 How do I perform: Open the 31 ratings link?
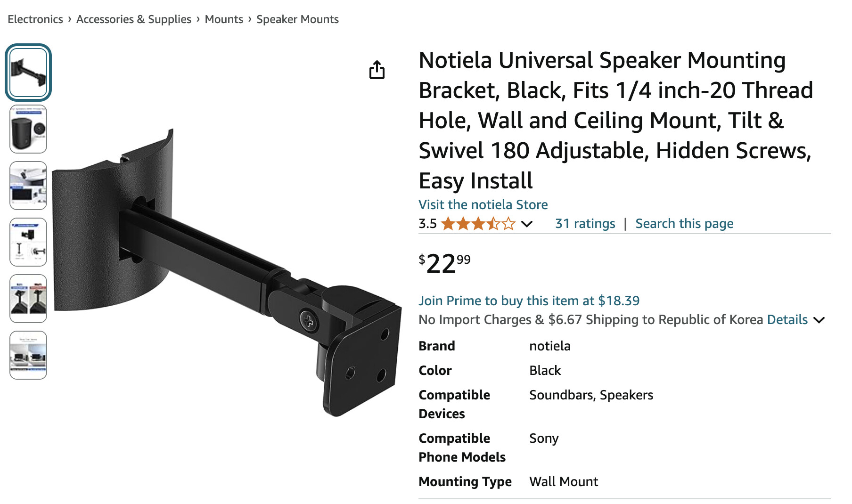click(x=585, y=224)
